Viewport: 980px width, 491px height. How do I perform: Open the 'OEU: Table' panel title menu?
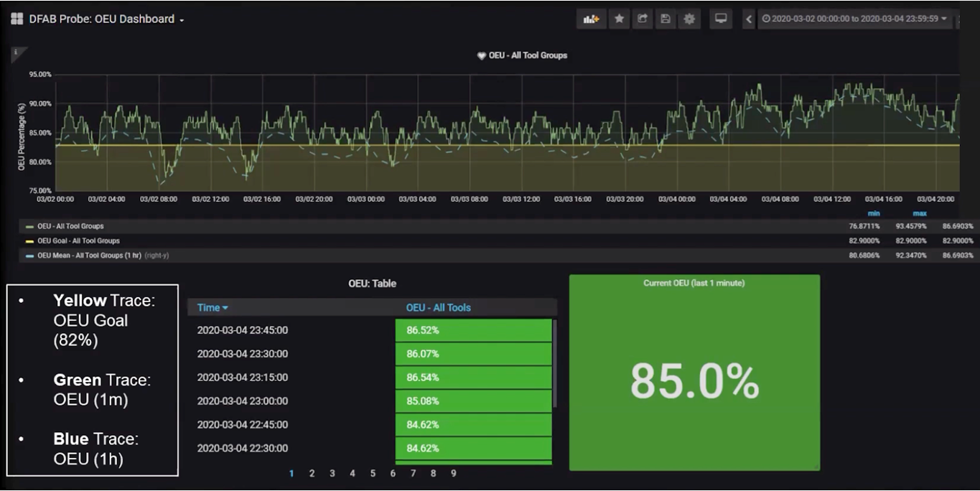point(372,284)
